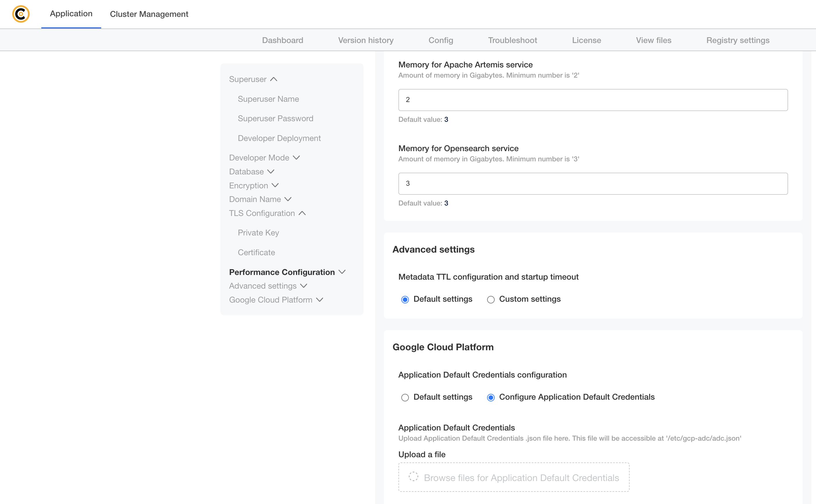This screenshot has width=816, height=504.
Task: Select Configure Application Default Credentials radio
Action: point(491,397)
